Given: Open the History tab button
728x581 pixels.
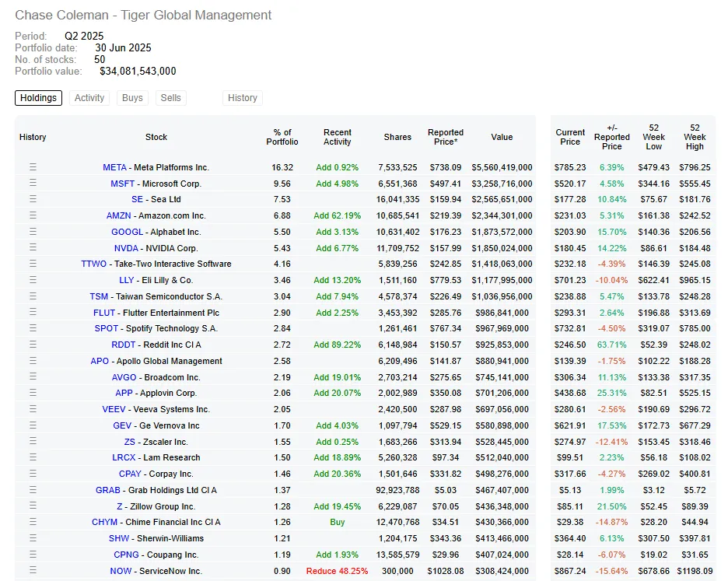Looking at the screenshot, I should coord(243,98).
